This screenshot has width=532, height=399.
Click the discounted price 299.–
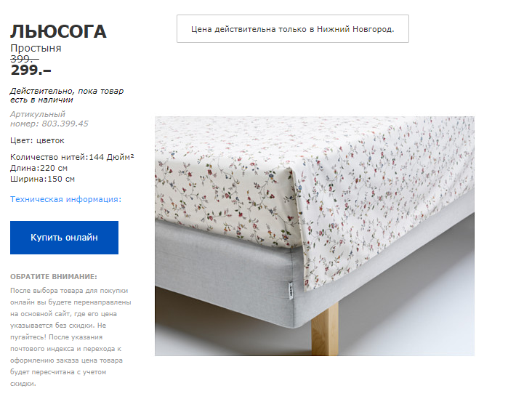click(31, 70)
